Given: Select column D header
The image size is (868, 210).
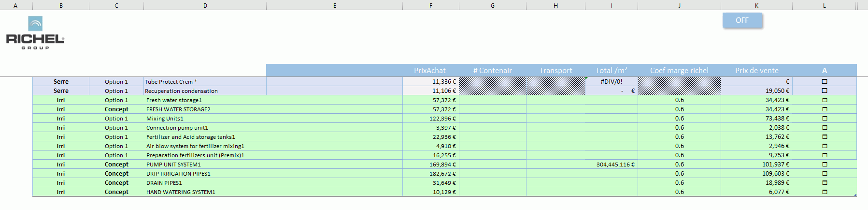Looking at the screenshot, I should (205, 5).
